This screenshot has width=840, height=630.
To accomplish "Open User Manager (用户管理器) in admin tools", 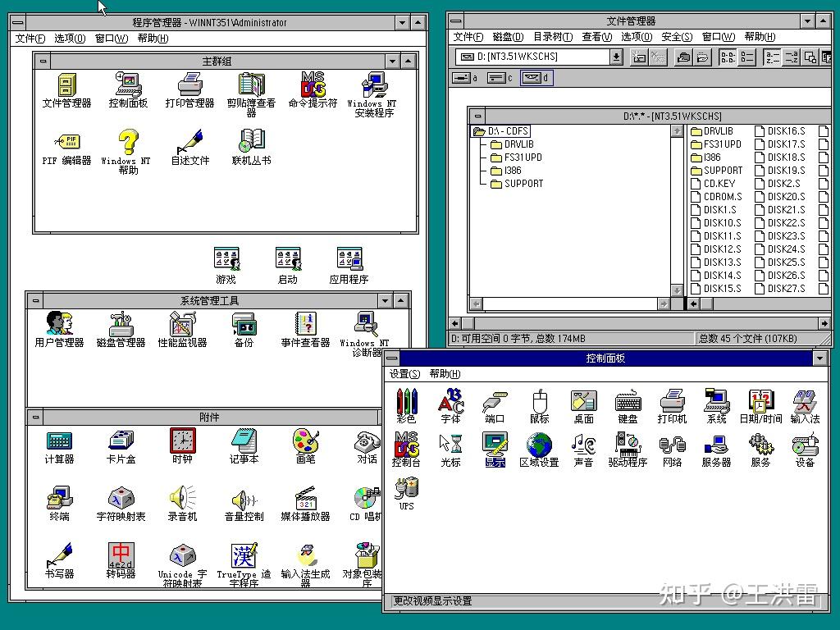I will point(58,324).
